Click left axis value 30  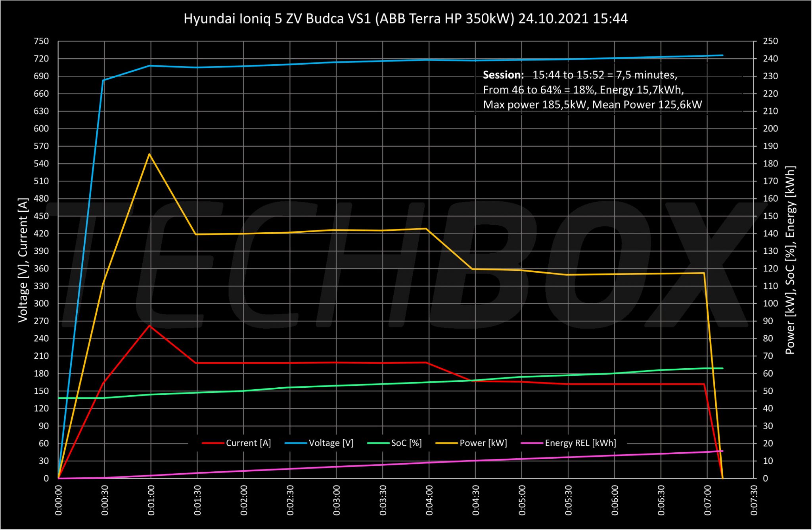(44, 461)
